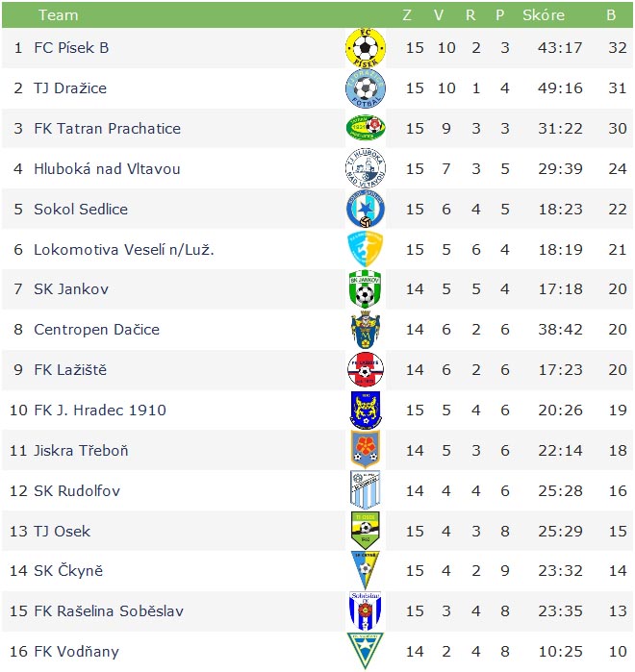The height and width of the screenshot is (672, 635).
Task: Click the FK Rašelina Soběslav striped crest
Action: tap(365, 611)
